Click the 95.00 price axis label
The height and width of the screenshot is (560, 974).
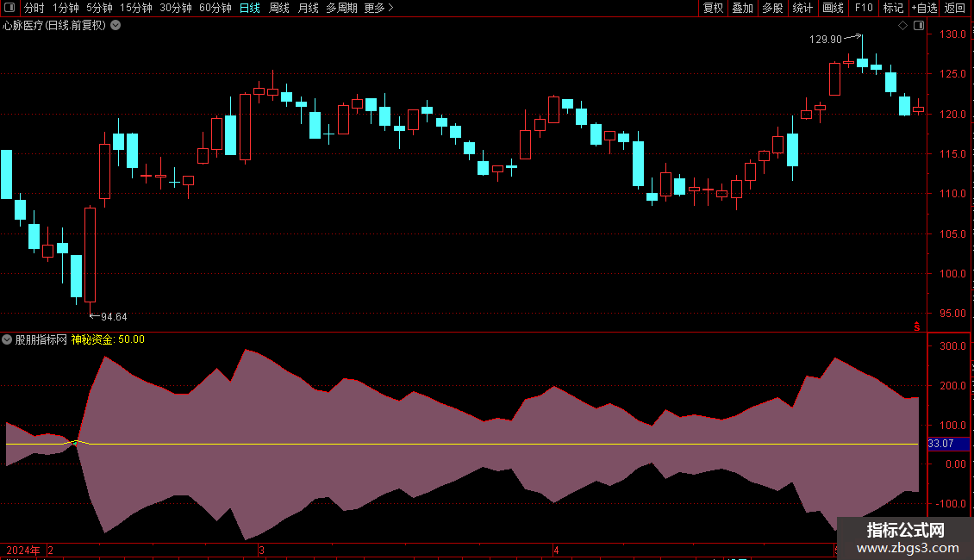point(952,314)
